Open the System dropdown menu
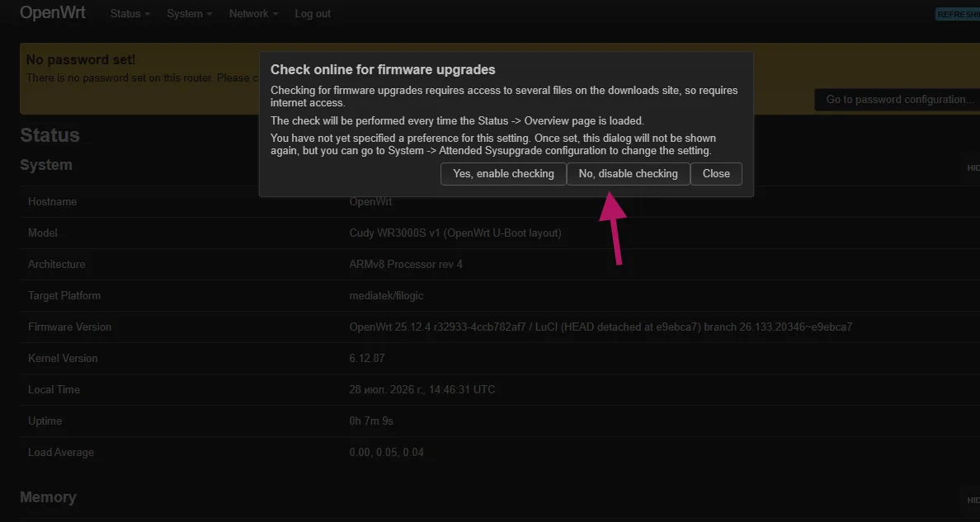The height and width of the screenshot is (522, 980). 190,14
